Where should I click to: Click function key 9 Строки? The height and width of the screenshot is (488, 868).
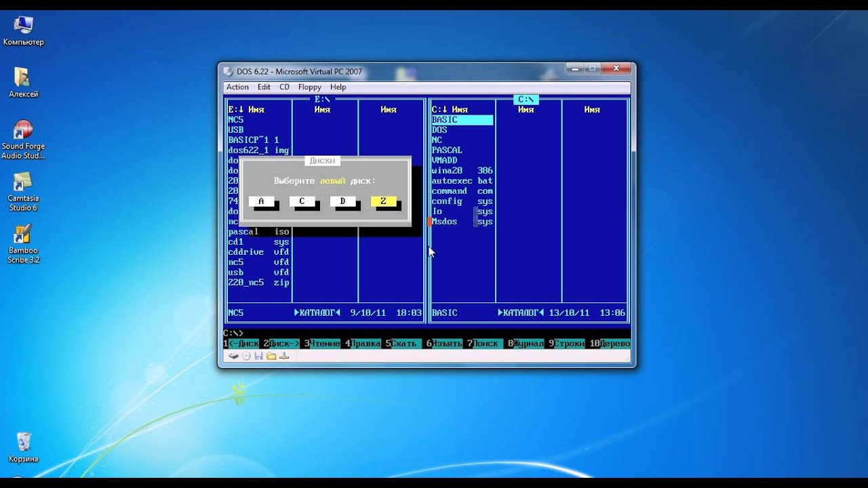566,344
